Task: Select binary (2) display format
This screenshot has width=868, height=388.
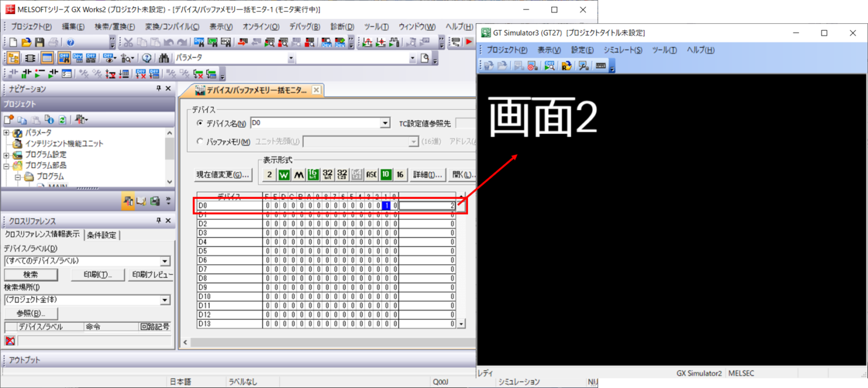Action: coord(270,175)
